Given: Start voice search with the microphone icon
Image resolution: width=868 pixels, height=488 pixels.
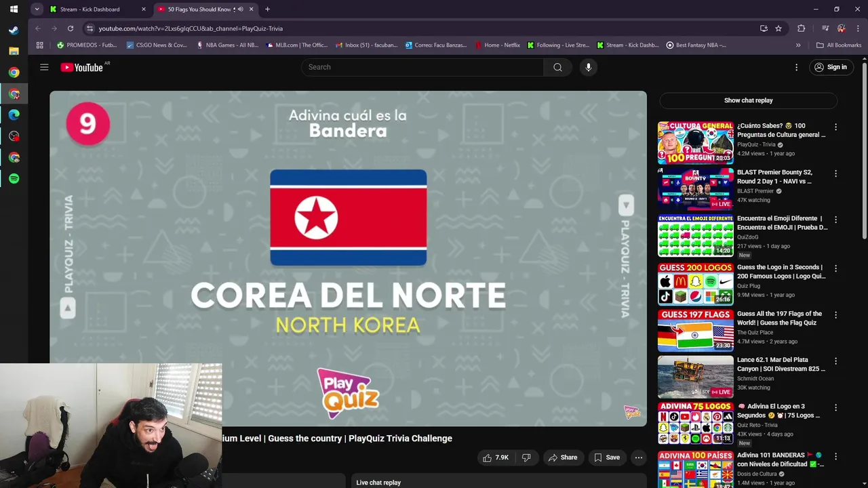Looking at the screenshot, I should click(589, 67).
